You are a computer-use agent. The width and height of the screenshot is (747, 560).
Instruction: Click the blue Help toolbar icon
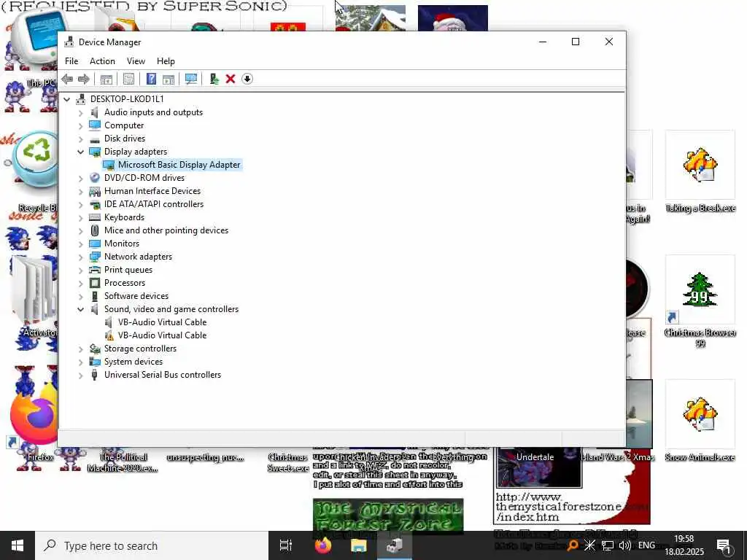[151, 79]
